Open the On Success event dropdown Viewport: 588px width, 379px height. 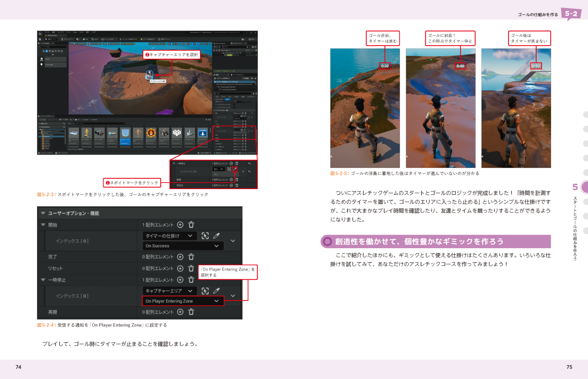click(x=183, y=246)
